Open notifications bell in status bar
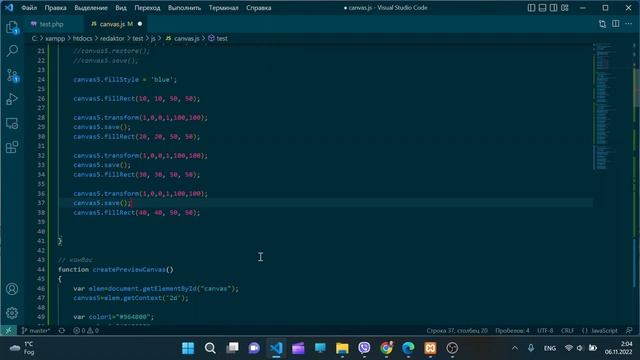 [x=629, y=331]
